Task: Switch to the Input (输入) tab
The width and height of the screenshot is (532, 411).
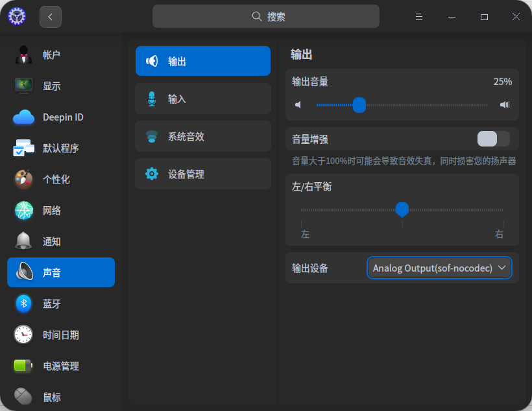Action: (x=203, y=99)
